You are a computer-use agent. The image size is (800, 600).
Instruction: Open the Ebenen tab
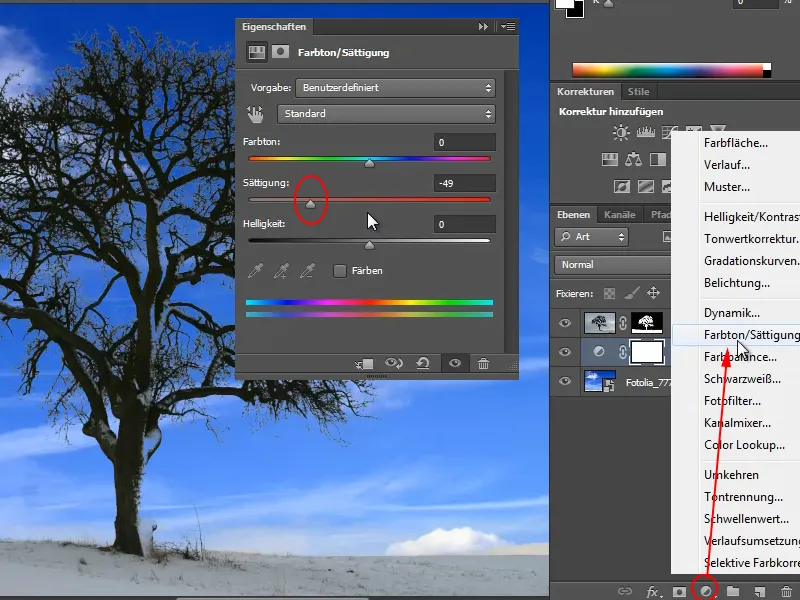pyautogui.click(x=573, y=215)
